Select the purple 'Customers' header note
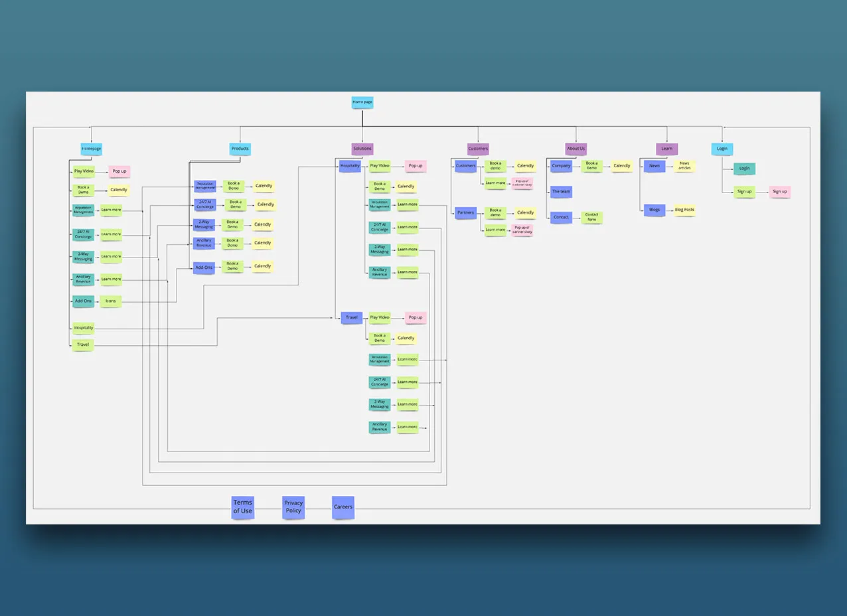Image resolution: width=847 pixels, height=616 pixels. 478,149
